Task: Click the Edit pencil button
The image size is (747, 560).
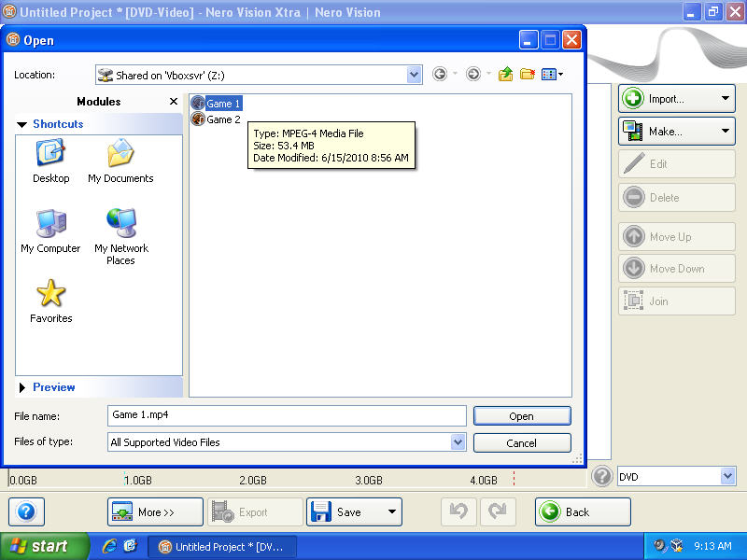Action: pos(676,164)
